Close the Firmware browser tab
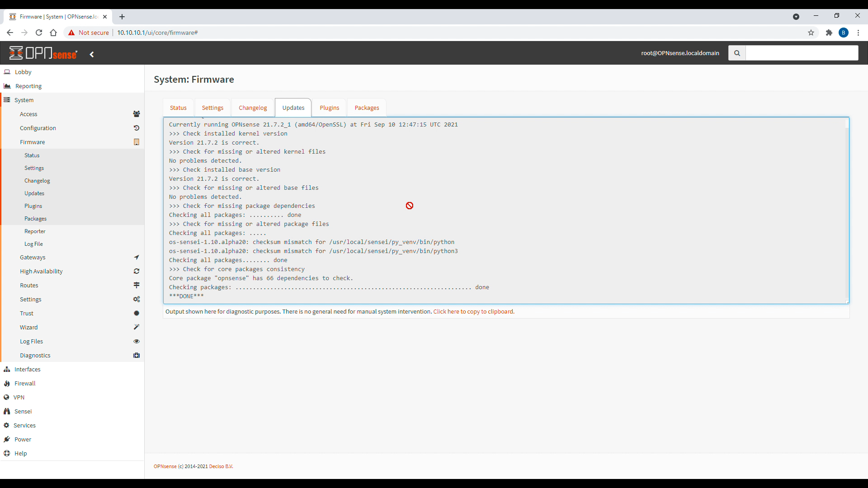Viewport: 868px width, 488px height. [105, 17]
